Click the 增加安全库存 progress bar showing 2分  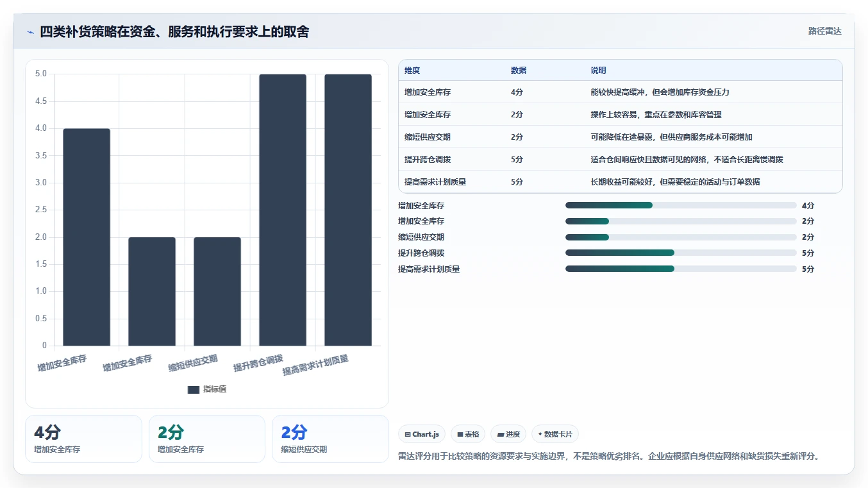pos(681,221)
